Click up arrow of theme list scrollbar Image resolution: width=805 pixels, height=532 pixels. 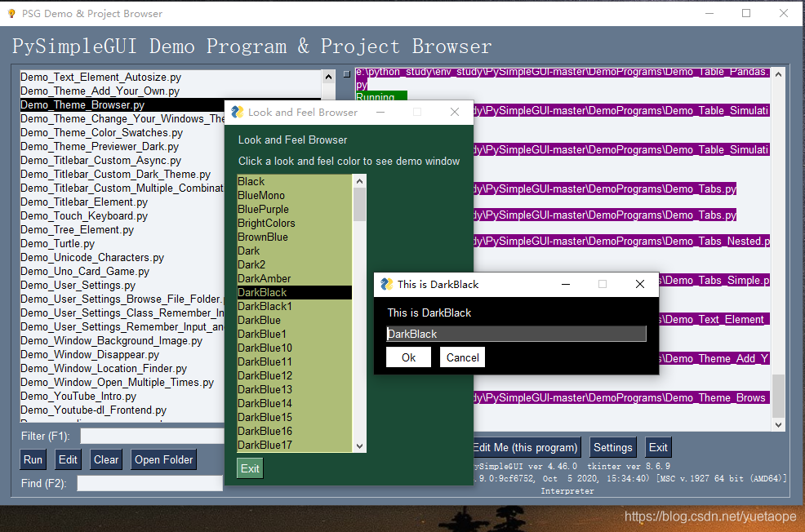pos(359,181)
